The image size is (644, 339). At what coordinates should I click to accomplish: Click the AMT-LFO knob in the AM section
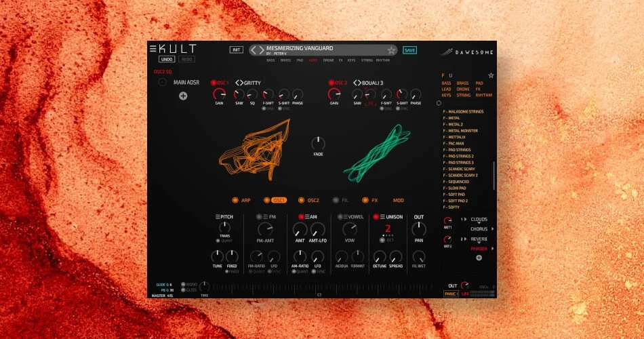point(317,230)
